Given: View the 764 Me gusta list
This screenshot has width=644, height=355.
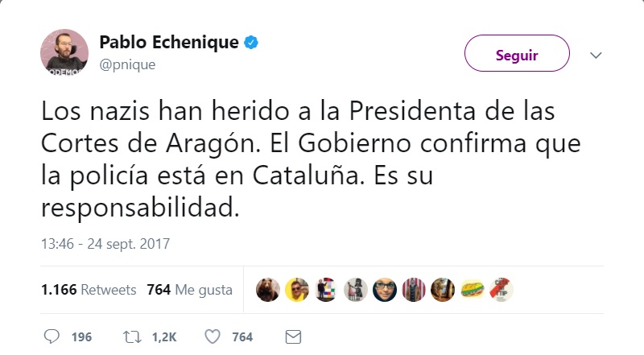Looking at the screenshot, I should pyautogui.click(x=190, y=290).
